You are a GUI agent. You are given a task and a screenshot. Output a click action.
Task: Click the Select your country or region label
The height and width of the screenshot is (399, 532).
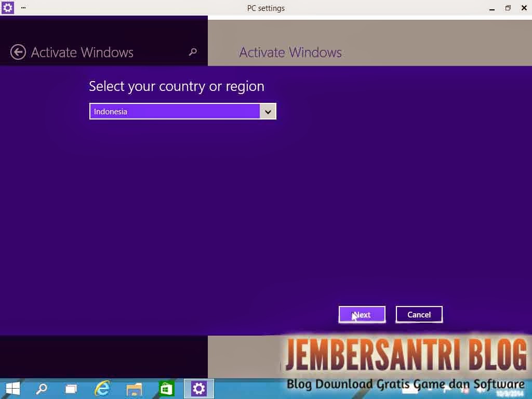(x=176, y=86)
